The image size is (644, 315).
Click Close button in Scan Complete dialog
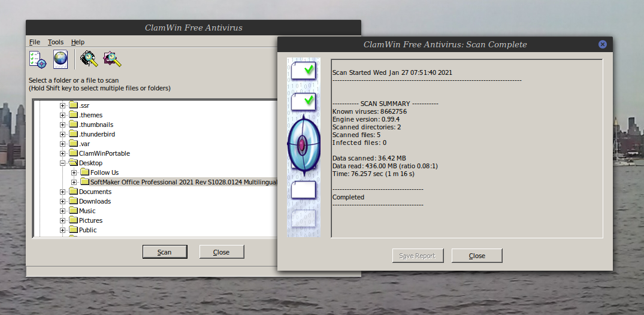click(x=477, y=256)
